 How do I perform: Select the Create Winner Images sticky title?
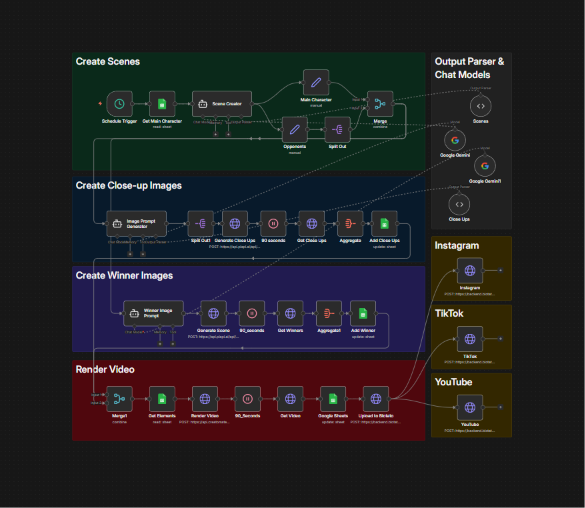[x=124, y=276]
